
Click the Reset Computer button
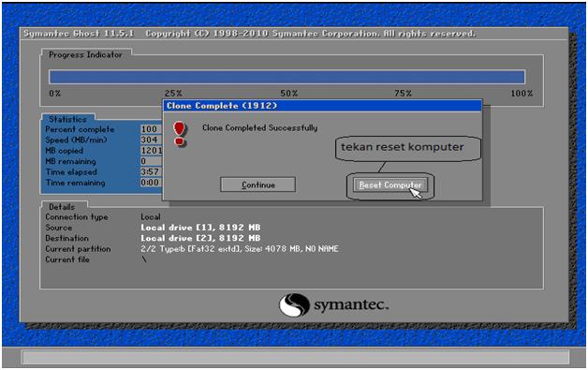click(x=390, y=185)
